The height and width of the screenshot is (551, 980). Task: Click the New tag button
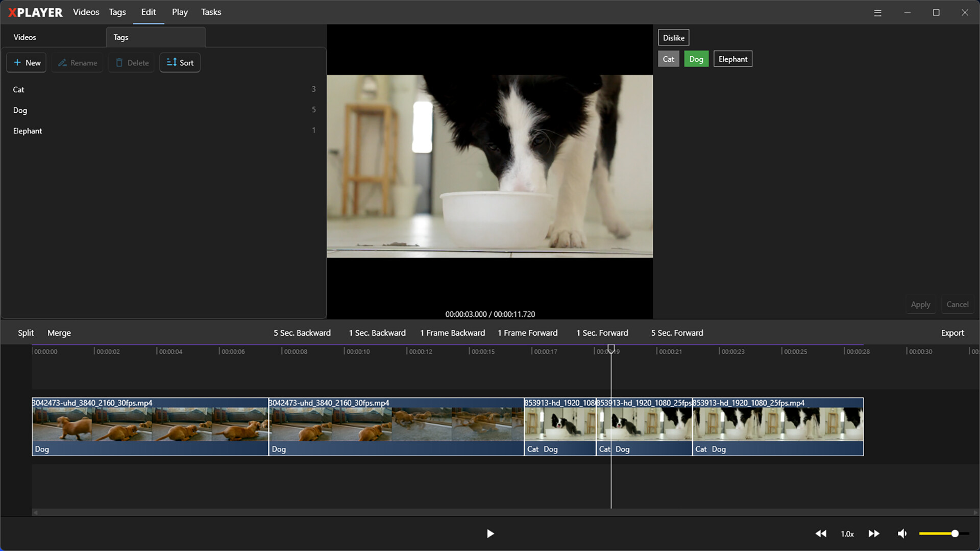coord(27,63)
